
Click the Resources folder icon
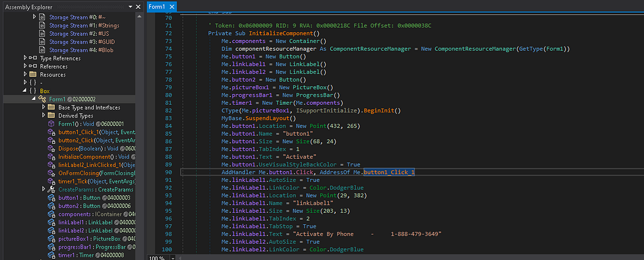click(33, 75)
